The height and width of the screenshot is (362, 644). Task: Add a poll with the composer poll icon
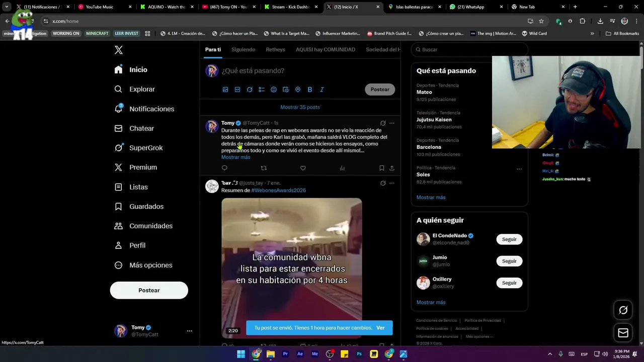click(x=262, y=89)
